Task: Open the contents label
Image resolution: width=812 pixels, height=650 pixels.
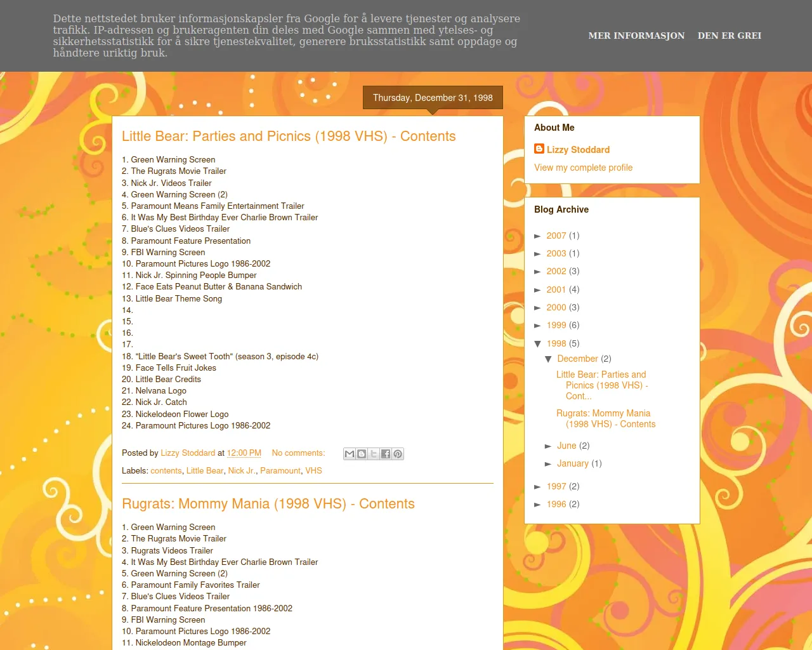Action: 166,471
